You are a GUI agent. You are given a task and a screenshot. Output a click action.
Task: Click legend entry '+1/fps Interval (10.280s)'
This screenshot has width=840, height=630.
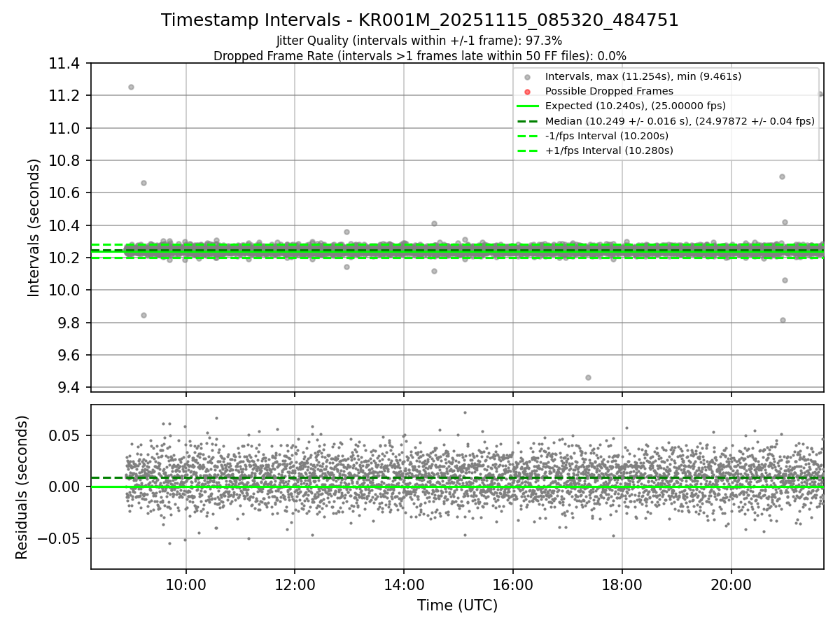pyautogui.click(x=609, y=150)
